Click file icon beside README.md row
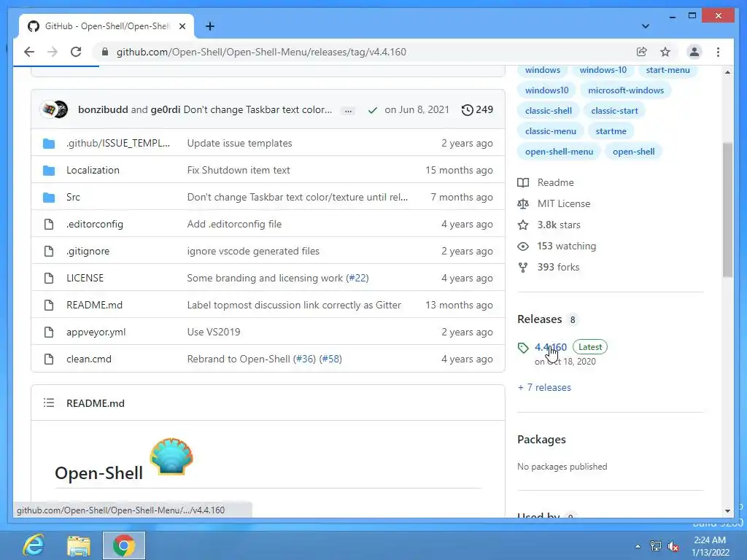Image resolution: width=747 pixels, height=560 pixels. point(49,306)
